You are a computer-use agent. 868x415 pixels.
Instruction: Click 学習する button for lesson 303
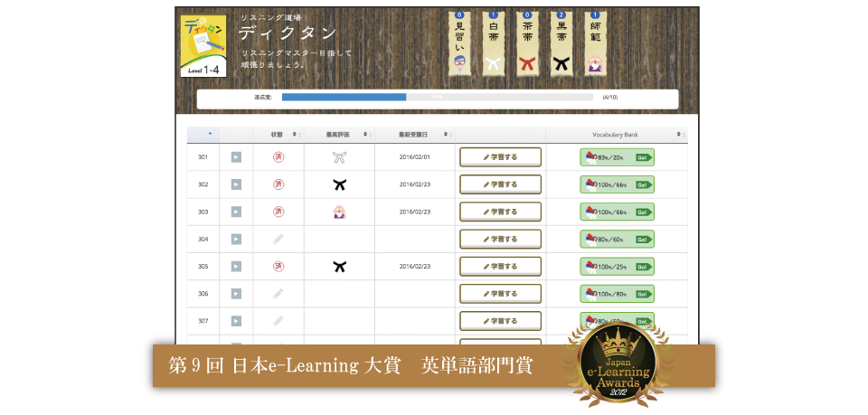point(500,212)
